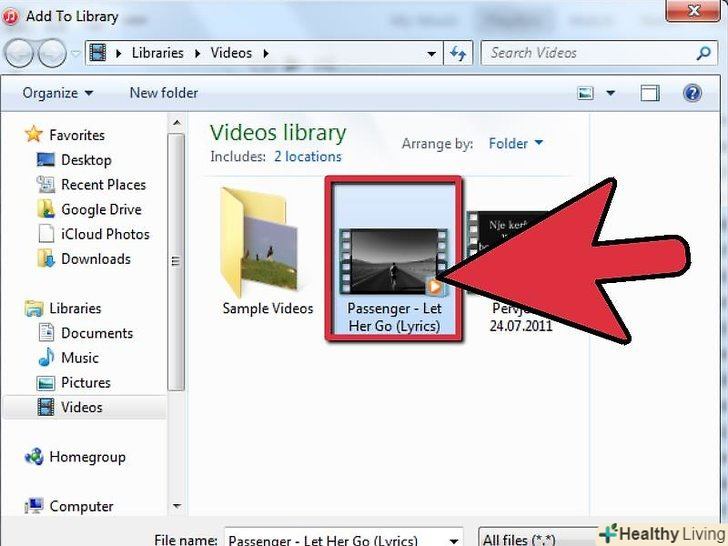The image size is (728, 546).
Task: Click the iTunes icon in title bar
Action: [x=10, y=17]
